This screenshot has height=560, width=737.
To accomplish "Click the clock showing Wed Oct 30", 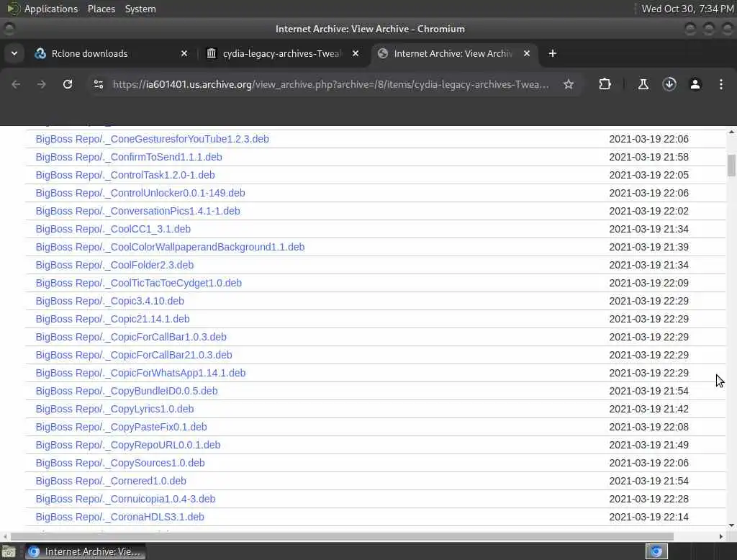I will click(x=687, y=9).
